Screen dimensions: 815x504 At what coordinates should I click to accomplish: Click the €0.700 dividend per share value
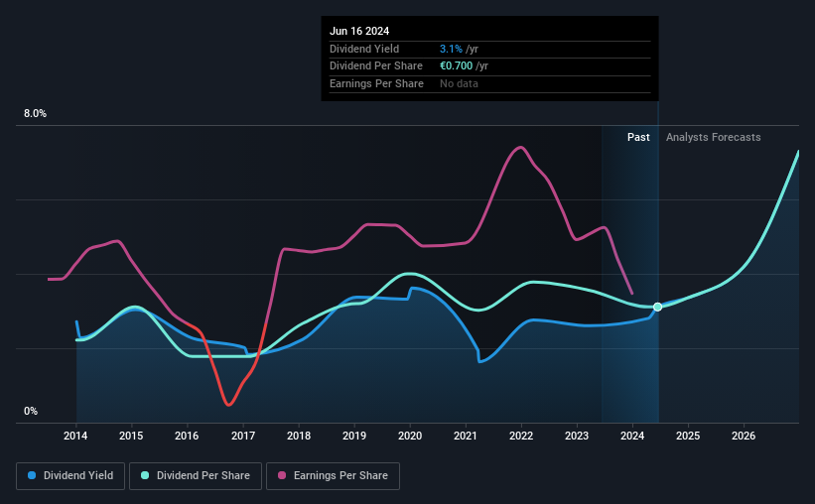click(x=456, y=66)
